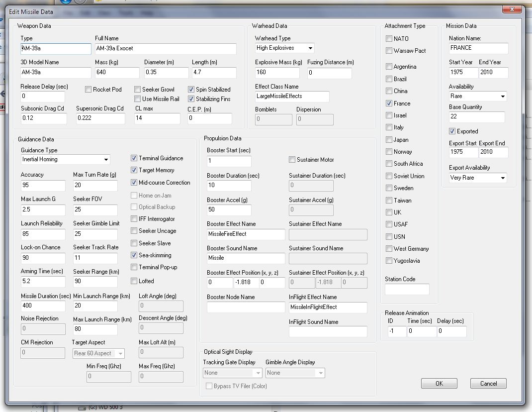Click the Station Code field
This screenshot has height=412, width=532.
407,290
